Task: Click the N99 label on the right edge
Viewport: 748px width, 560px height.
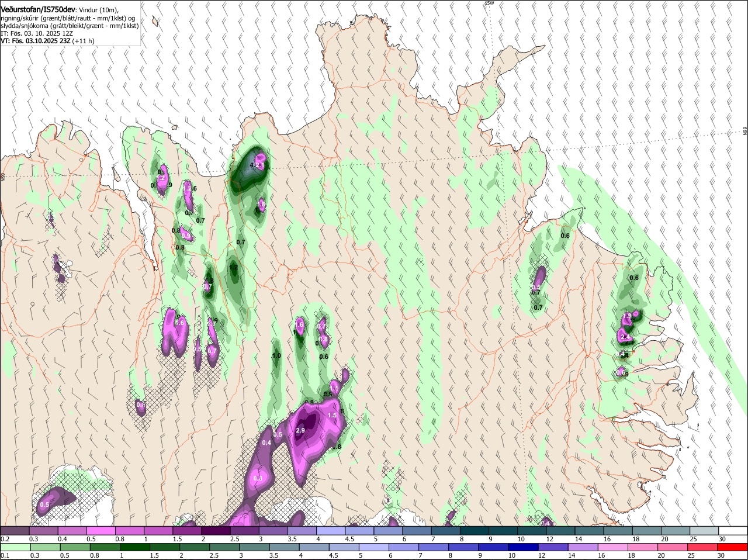Action: tap(745, 131)
